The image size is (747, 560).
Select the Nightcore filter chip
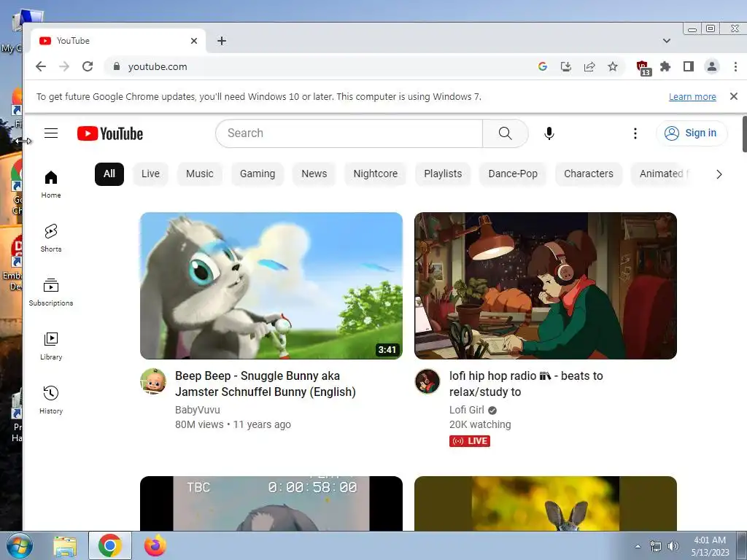(x=376, y=174)
